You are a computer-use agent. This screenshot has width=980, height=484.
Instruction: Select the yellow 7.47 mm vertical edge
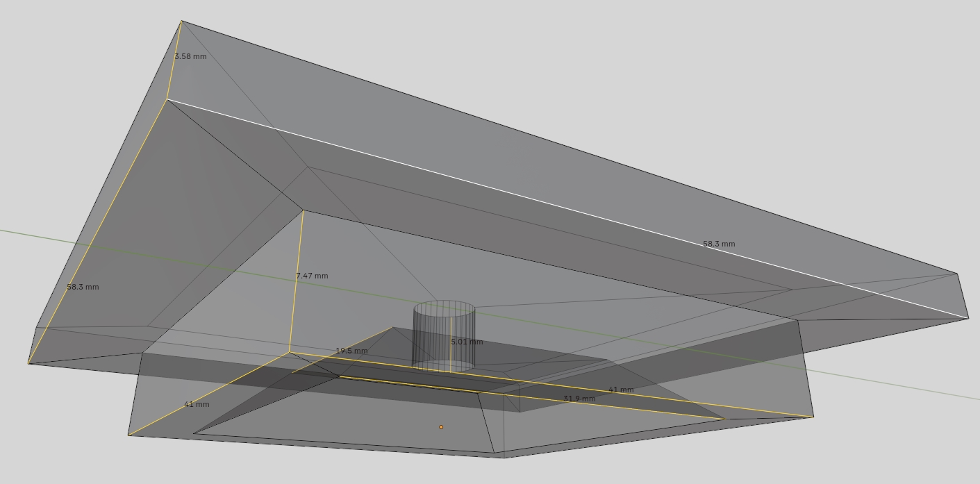click(x=297, y=281)
